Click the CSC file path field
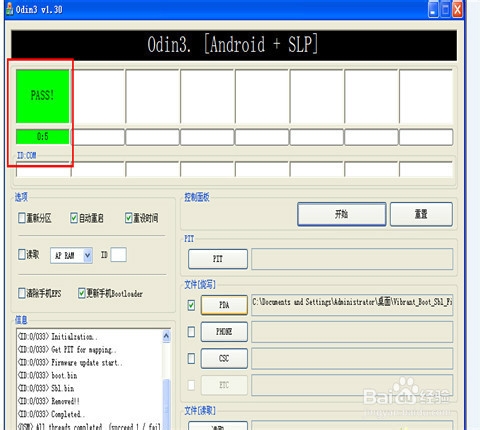The width and height of the screenshot is (480, 430). pos(352,358)
